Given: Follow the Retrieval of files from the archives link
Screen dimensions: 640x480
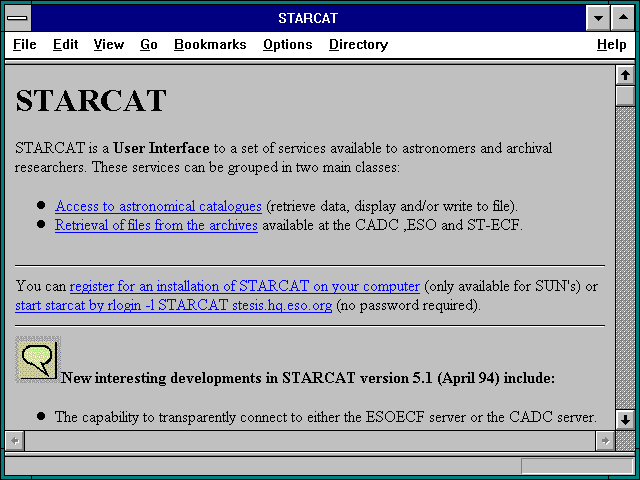Looking at the screenshot, I should 156,225.
